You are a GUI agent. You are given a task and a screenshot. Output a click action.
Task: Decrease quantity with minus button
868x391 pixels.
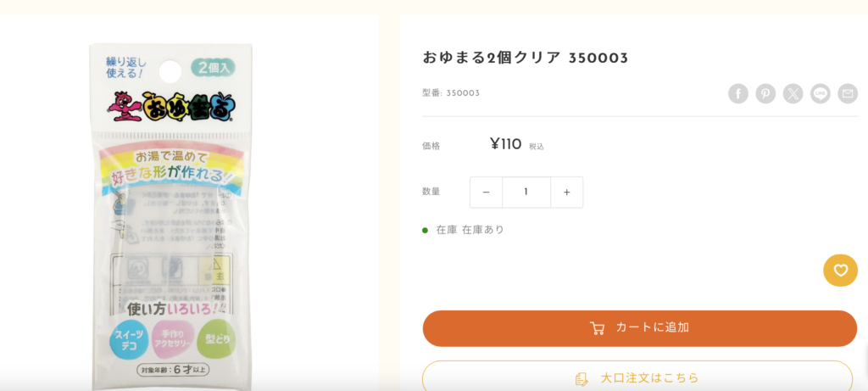(486, 193)
